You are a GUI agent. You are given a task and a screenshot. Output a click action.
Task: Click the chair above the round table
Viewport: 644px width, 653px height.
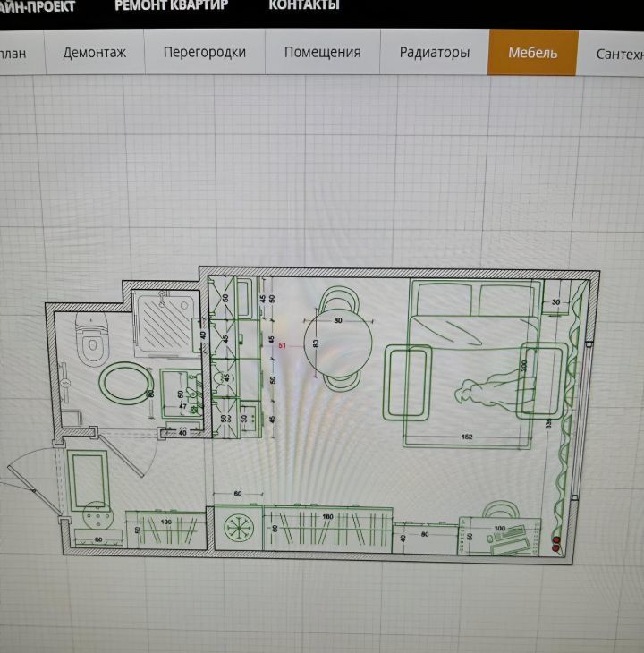[x=338, y=298]
